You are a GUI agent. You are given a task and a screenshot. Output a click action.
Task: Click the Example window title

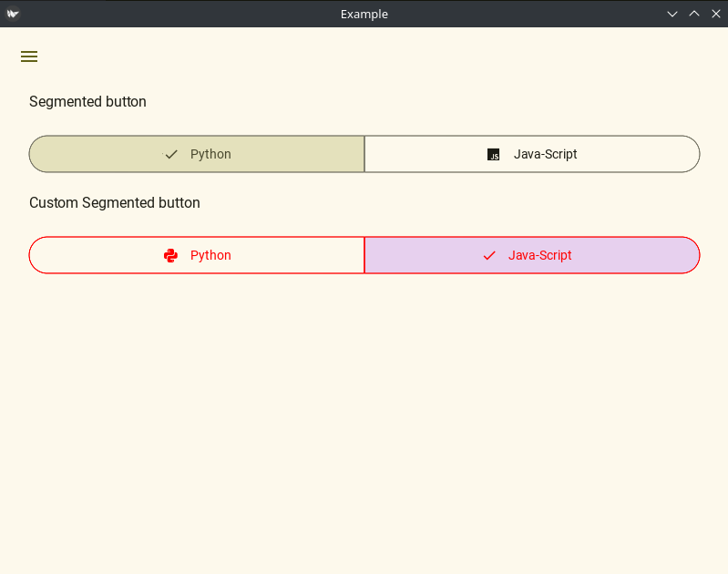tap(364, 14)
